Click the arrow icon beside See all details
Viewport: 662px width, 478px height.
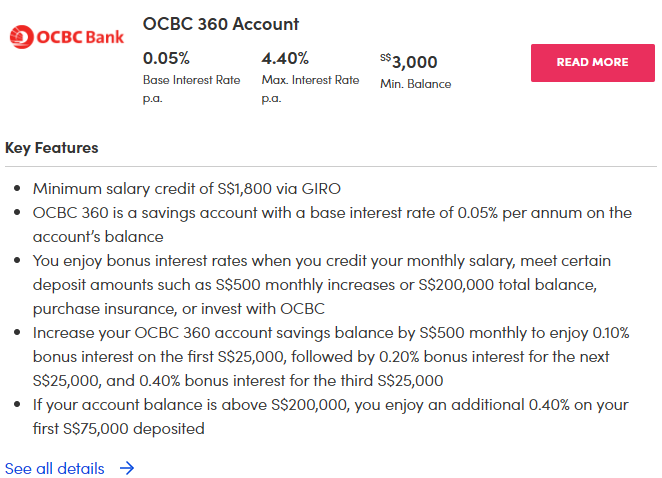(x=126, y=468)
